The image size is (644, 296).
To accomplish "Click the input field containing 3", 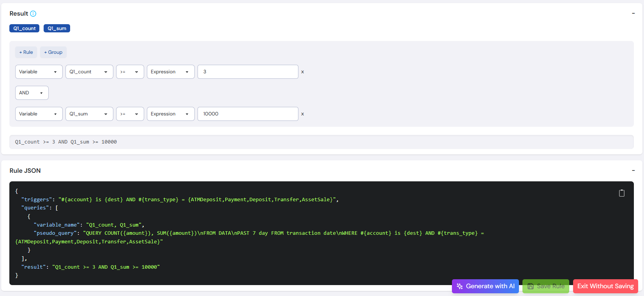I will [248, 72].
